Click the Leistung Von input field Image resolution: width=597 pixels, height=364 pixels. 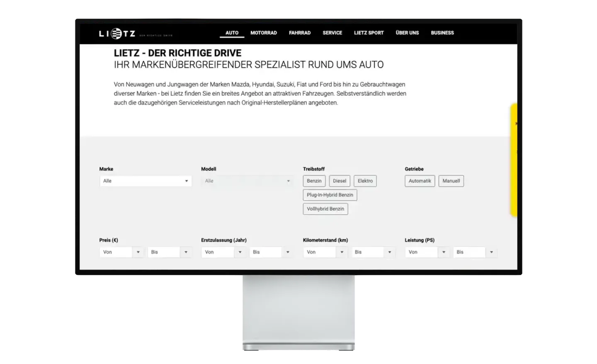[422, 252]
